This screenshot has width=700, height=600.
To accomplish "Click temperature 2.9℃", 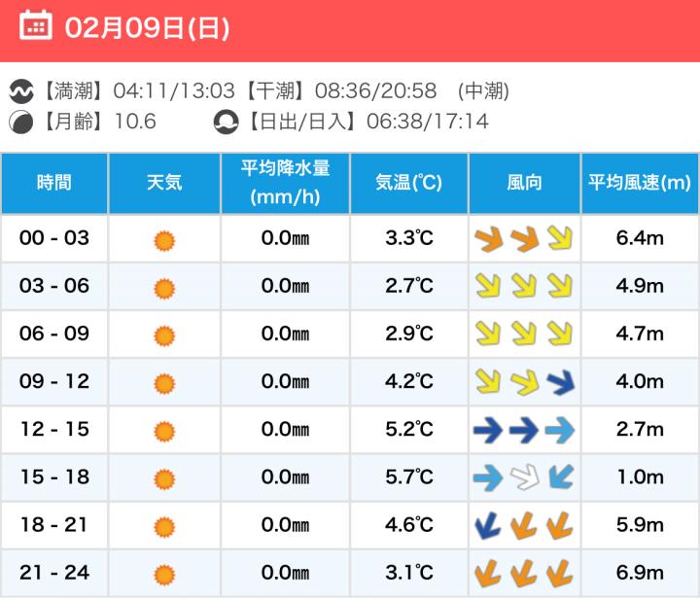I will [x=409, y=334].
